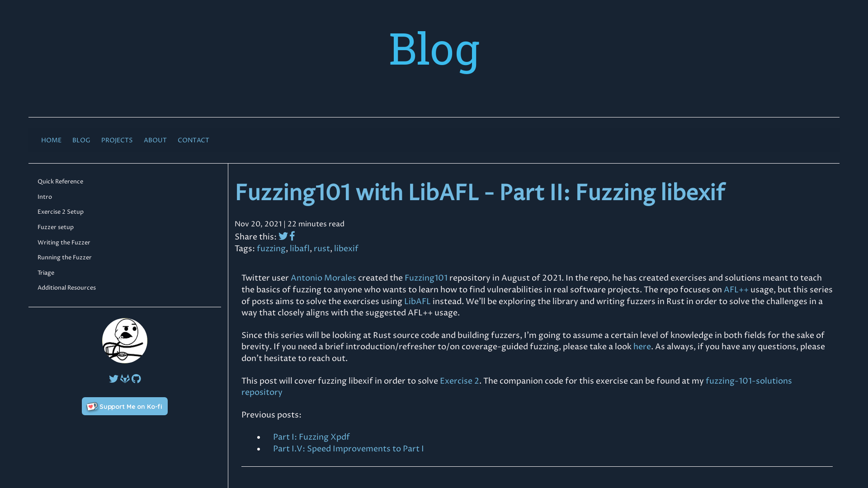Expand the Exercise 2 Setup sidebar item
The height and width of the screenshot is (488, 868).
pyautogui.click(x=60, y=211)
